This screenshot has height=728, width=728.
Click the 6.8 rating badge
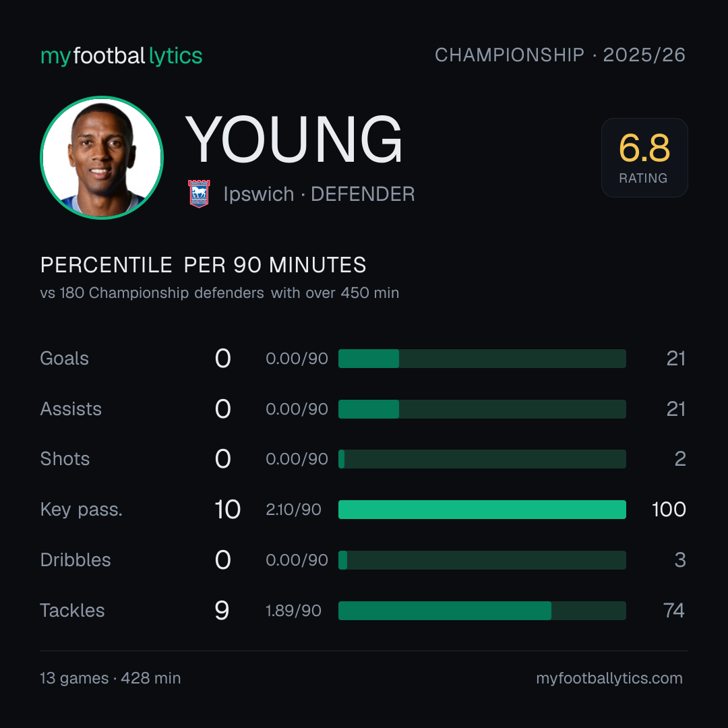click(644, 157)
